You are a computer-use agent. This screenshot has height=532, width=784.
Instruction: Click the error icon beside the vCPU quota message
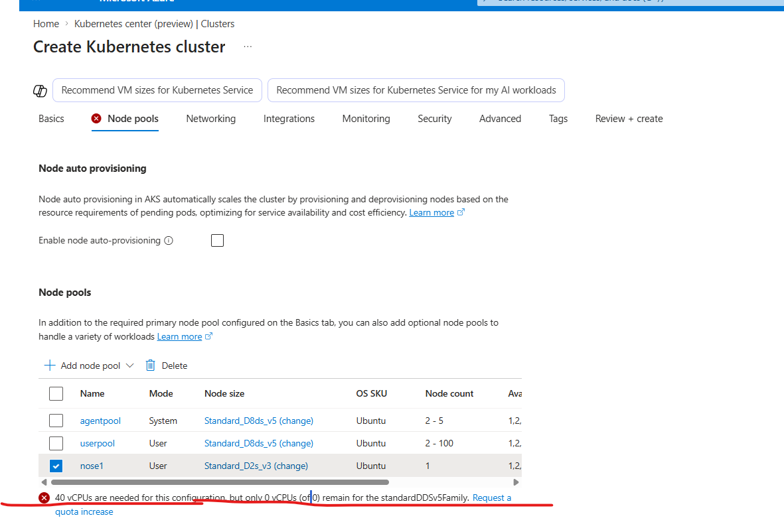click(x=44, y=498)
